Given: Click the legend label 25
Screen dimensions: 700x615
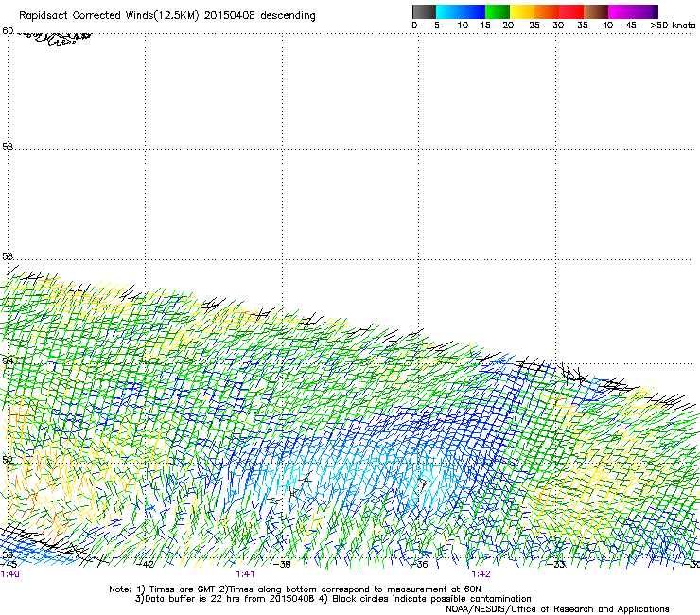Looking at the screenshot, I should click(x=534, y=26).
